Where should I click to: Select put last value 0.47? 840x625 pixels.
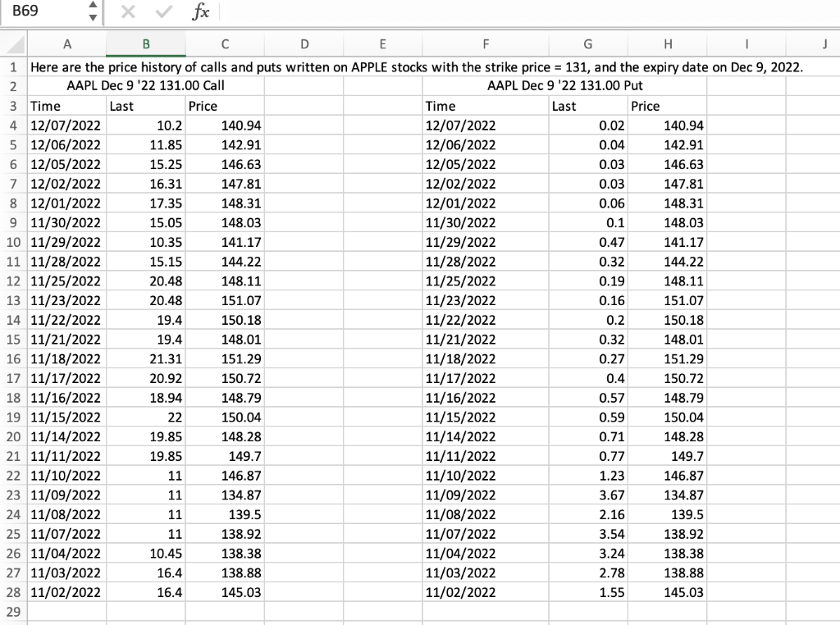[x=588, y=242]
